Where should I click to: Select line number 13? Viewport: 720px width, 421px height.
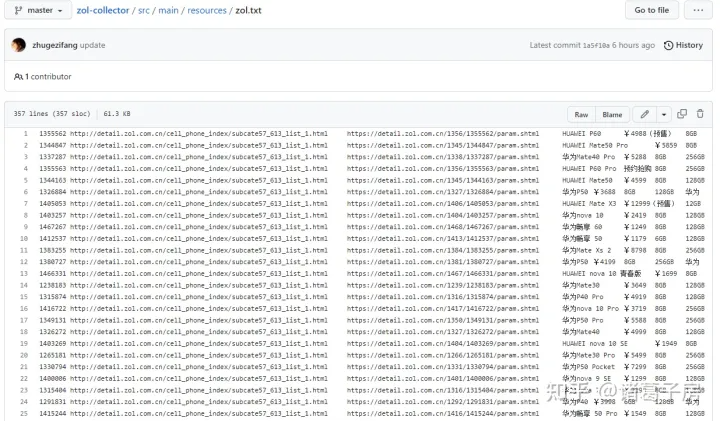pos(24,273)
